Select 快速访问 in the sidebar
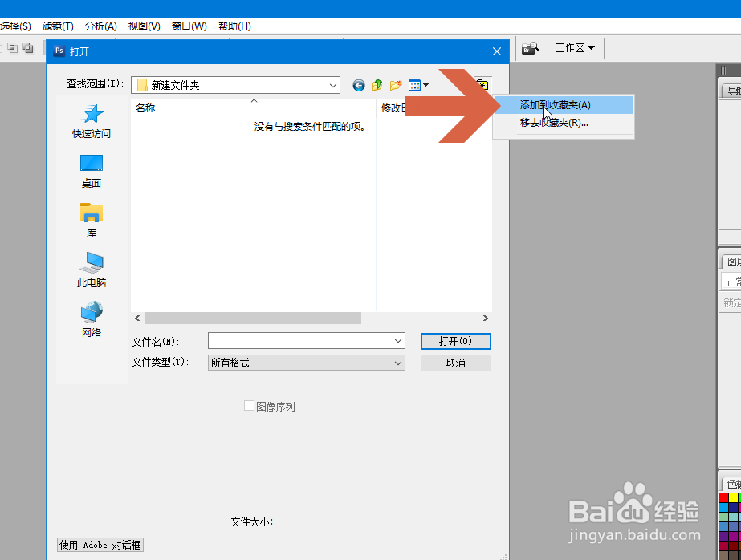 [x=91, y=122]
